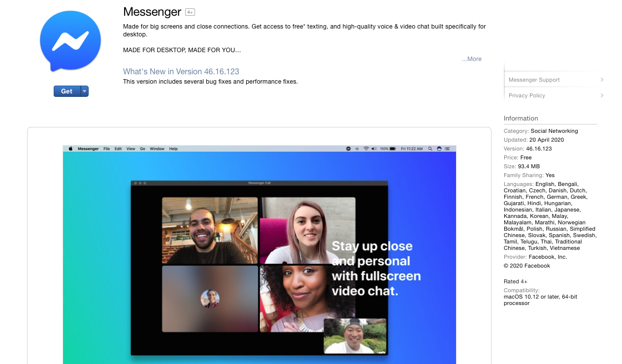
Task: Expand the description with ...More
Action: [472, 59]
